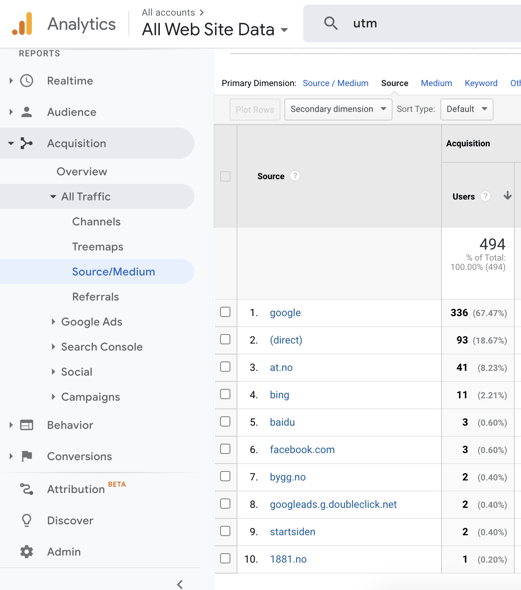Click the search magnifier icon
521x590 pixels.
point(331,23)
